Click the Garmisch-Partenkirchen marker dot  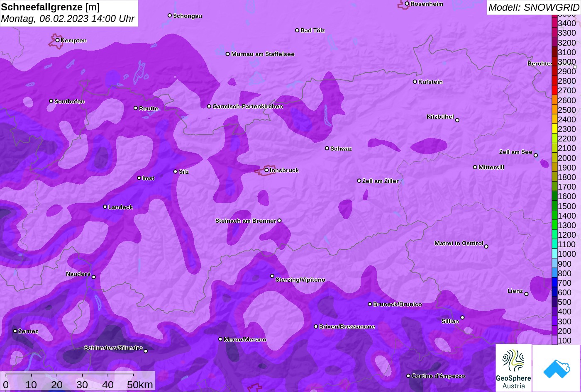click(209, 107)
